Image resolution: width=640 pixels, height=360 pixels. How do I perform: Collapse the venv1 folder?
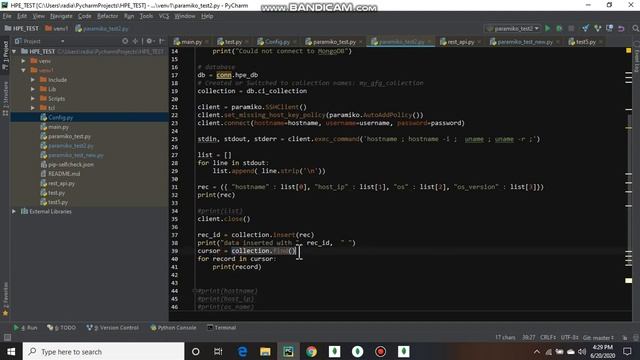point(23,70)
